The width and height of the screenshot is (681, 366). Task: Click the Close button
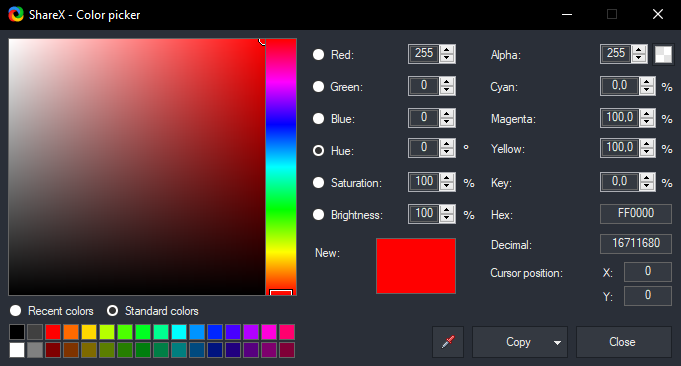624,342
